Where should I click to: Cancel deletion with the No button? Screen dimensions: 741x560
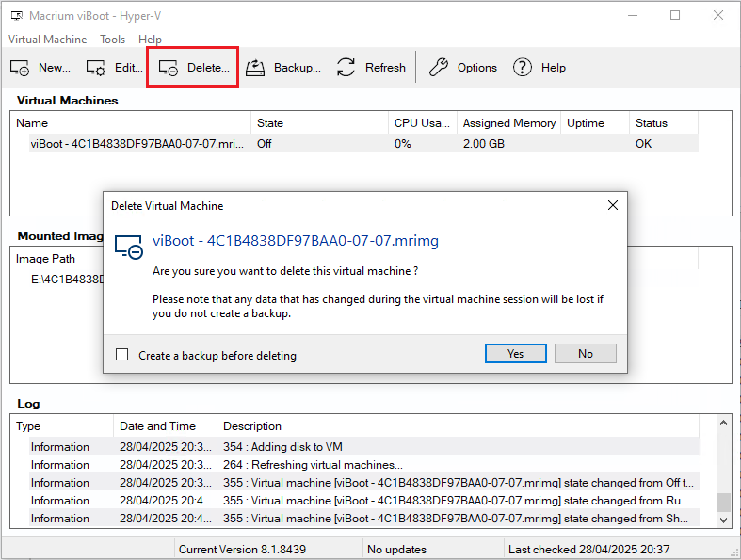coord(585,354)
